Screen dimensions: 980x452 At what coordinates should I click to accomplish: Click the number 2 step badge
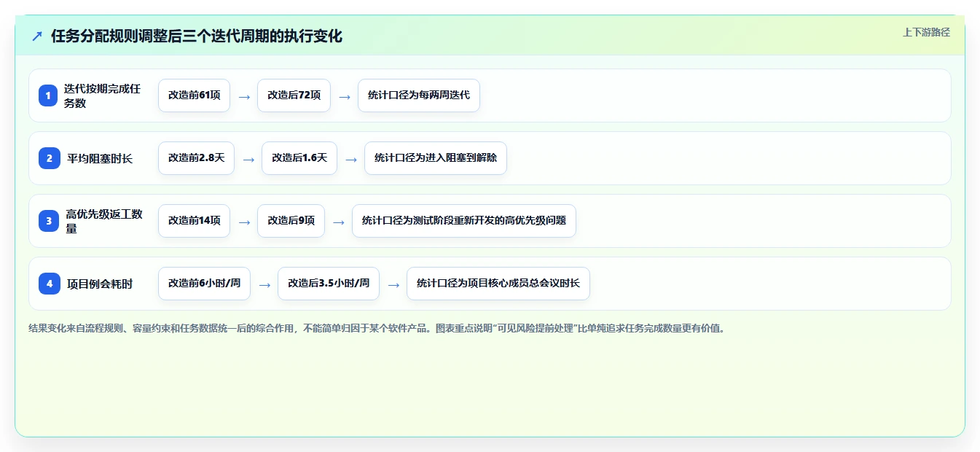[50, 158]
